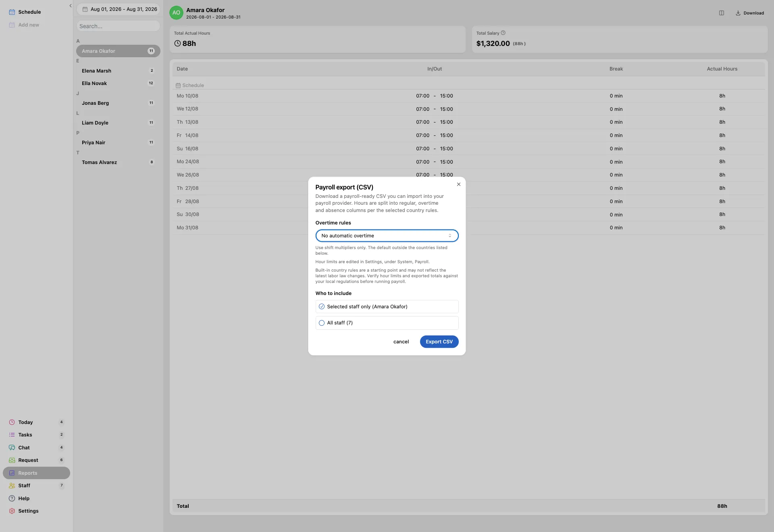This screenshot has height=532, width=774.
Task: Open the Aug 01 - Aug 31 date range picker
Action: (x=119, y=9)
